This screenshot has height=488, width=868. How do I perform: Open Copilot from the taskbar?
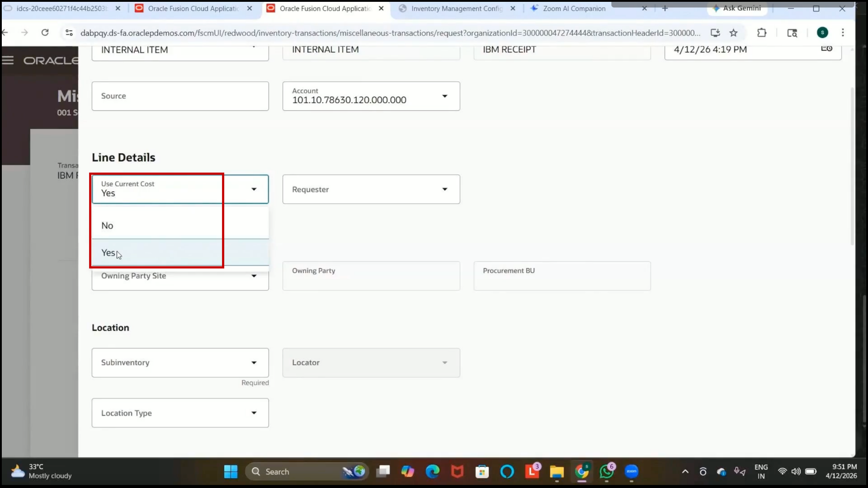coord(407,472)
